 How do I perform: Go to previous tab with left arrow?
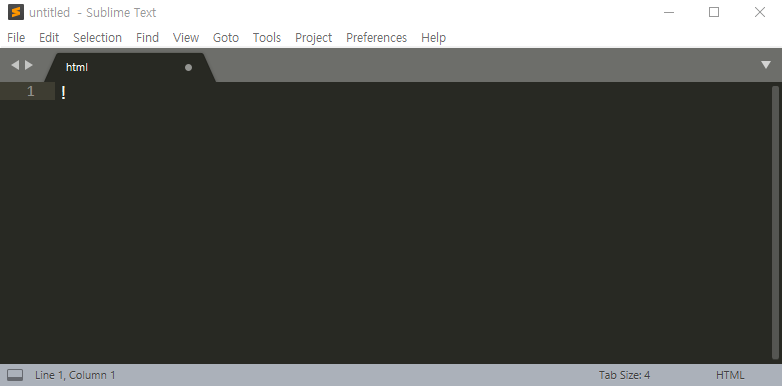click(x=14, y=65)
